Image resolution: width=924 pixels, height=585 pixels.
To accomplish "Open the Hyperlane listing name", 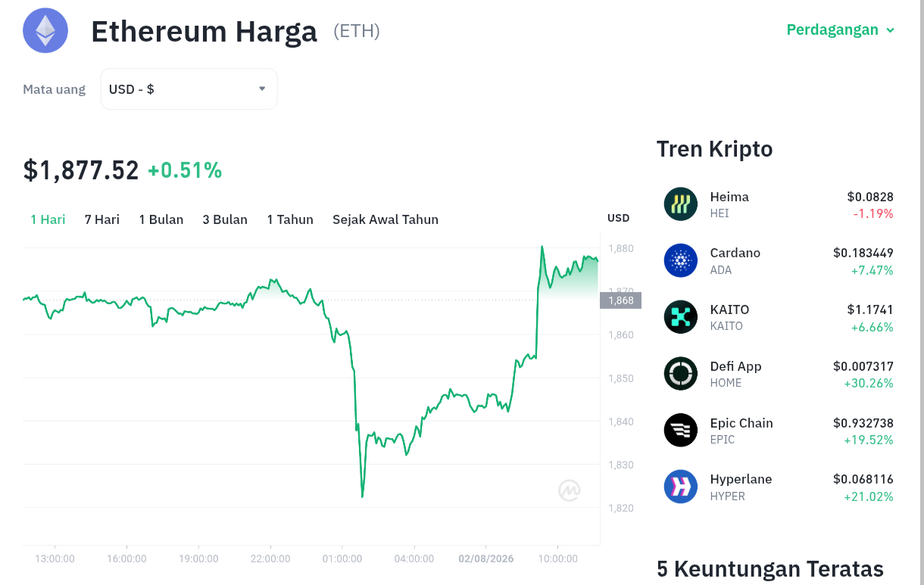I will 741,479.
